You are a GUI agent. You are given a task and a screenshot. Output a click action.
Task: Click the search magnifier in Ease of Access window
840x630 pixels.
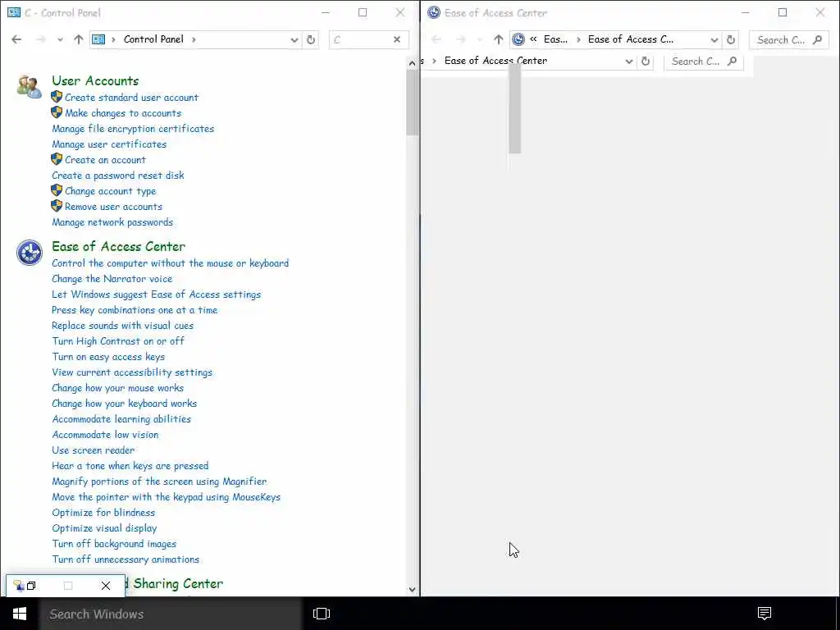(x=817, y=39)
